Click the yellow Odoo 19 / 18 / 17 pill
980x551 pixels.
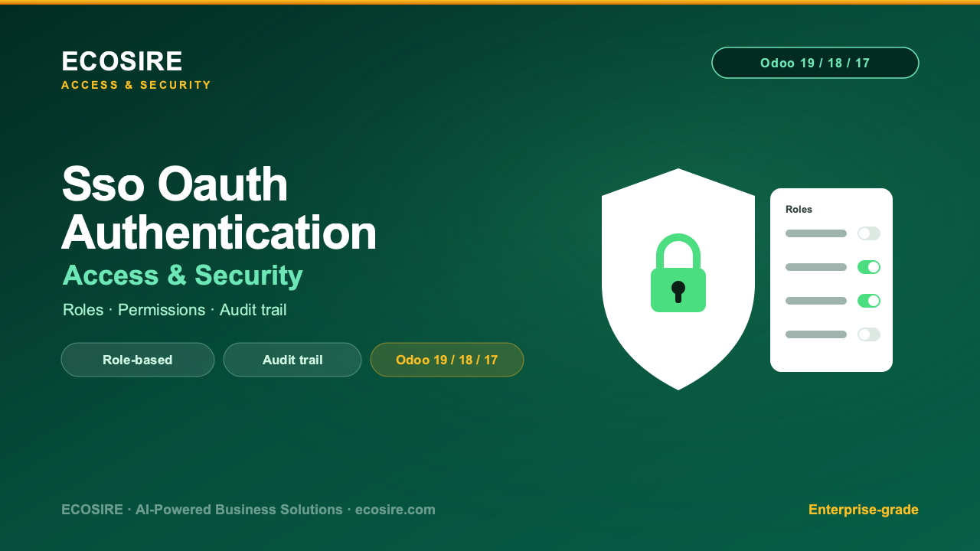pos(447,360)
